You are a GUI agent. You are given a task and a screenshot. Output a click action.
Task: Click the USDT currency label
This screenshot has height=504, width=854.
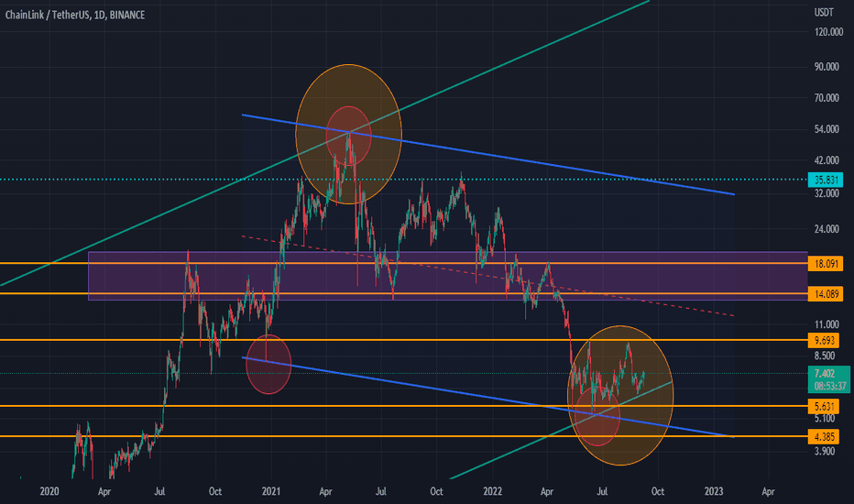(824, 13)
